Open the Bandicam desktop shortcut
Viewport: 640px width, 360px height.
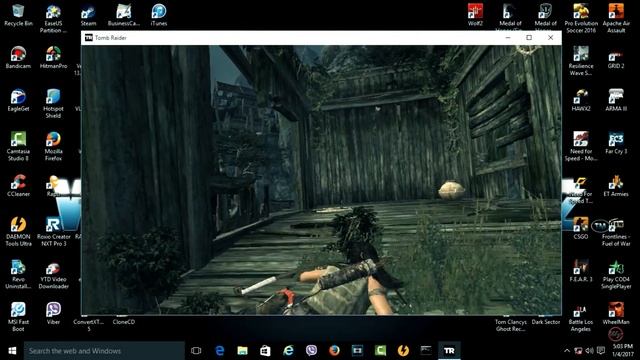coord(18,58)
